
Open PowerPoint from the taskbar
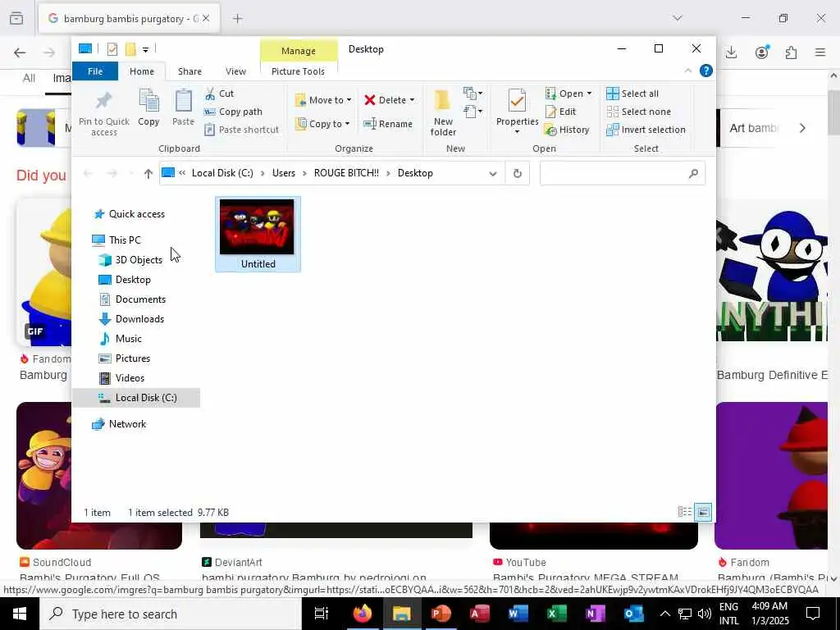pos(441,614)
